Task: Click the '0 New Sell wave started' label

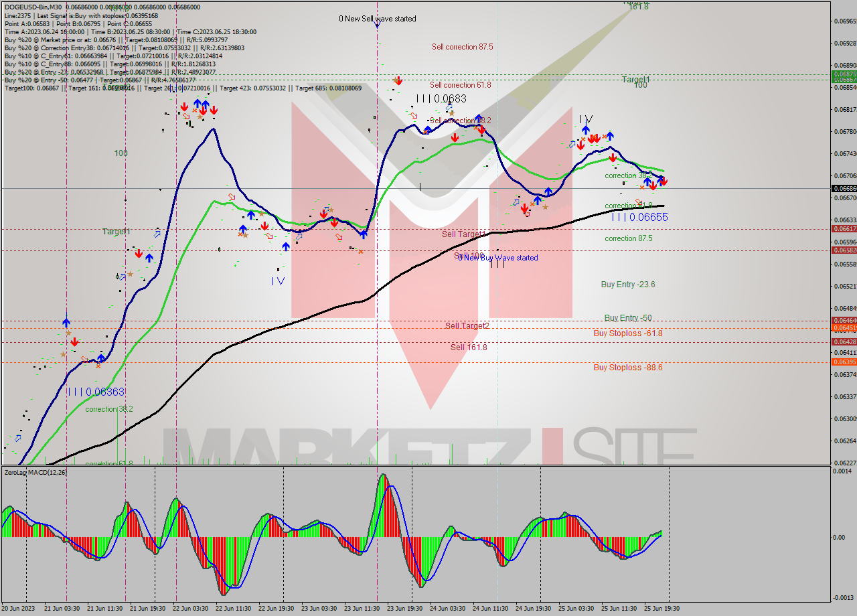Action: pos(378,19)
